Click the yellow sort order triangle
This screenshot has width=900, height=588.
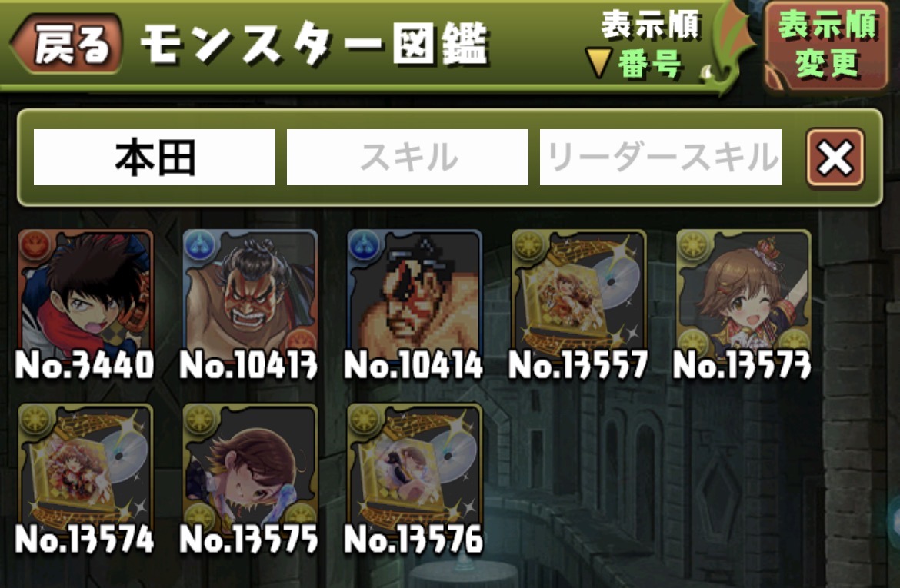(598, 62)
